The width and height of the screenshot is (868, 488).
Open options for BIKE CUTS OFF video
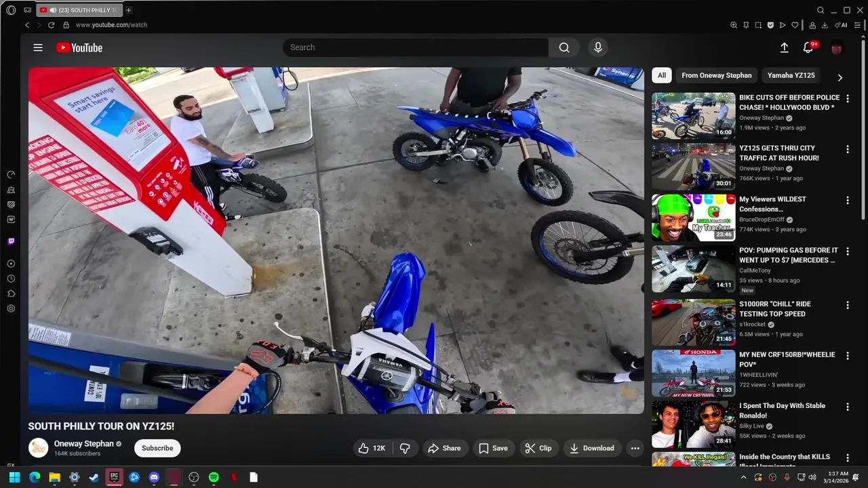coord(847,99)
